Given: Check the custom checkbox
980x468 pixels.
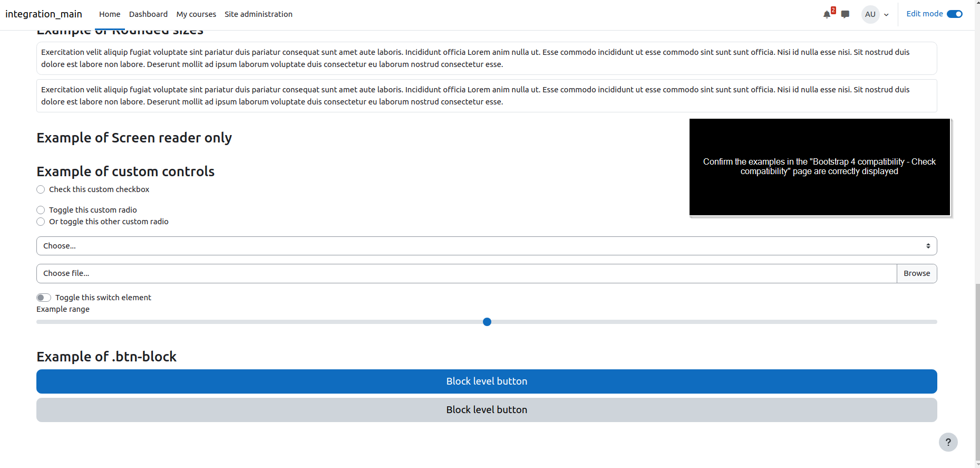Looking at the screenshot, I should [41, 189].
